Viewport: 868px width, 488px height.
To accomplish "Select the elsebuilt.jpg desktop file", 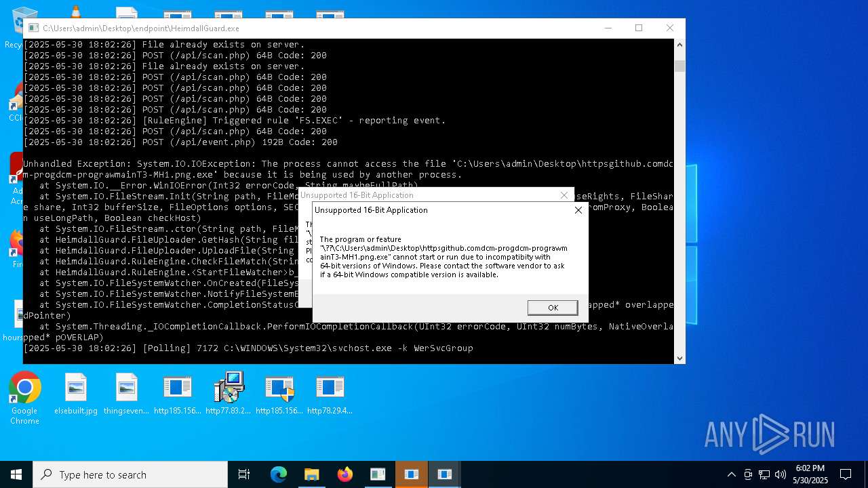I will (76, 394).
